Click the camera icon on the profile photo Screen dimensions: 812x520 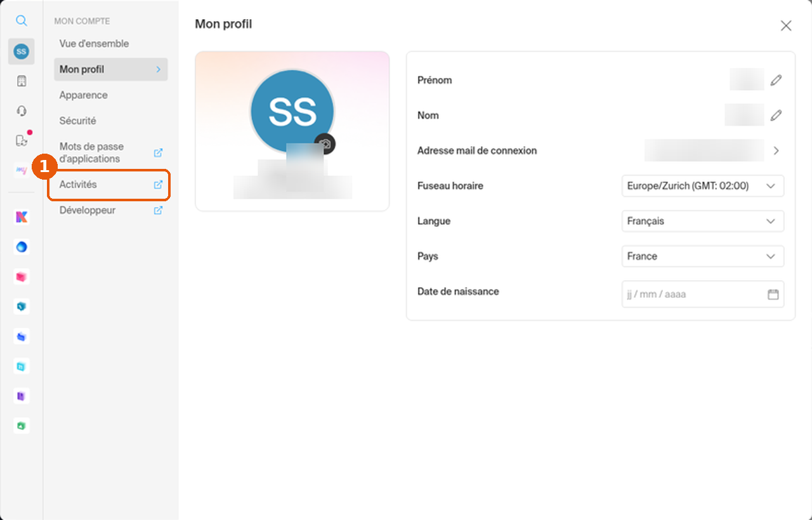(x=325, y=144)
